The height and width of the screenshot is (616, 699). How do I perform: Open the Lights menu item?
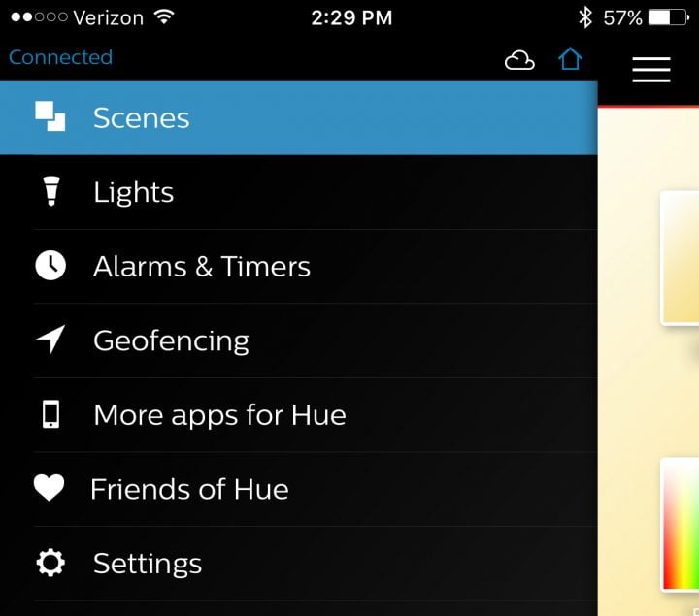point(299,192)
